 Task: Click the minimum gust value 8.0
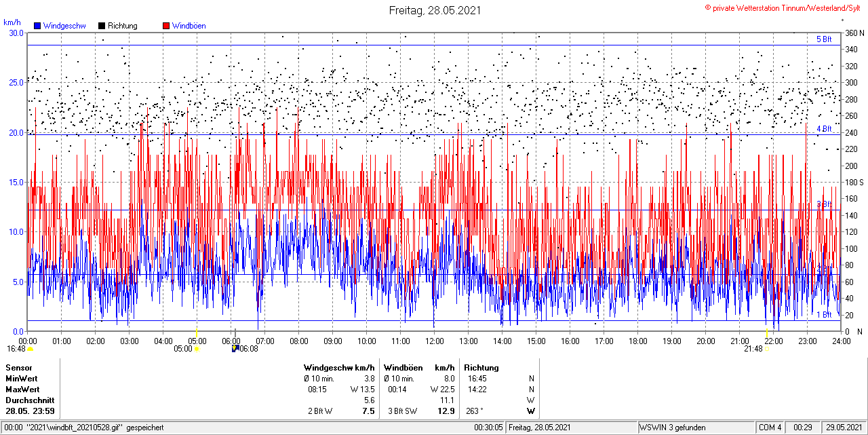pos(449,379)
